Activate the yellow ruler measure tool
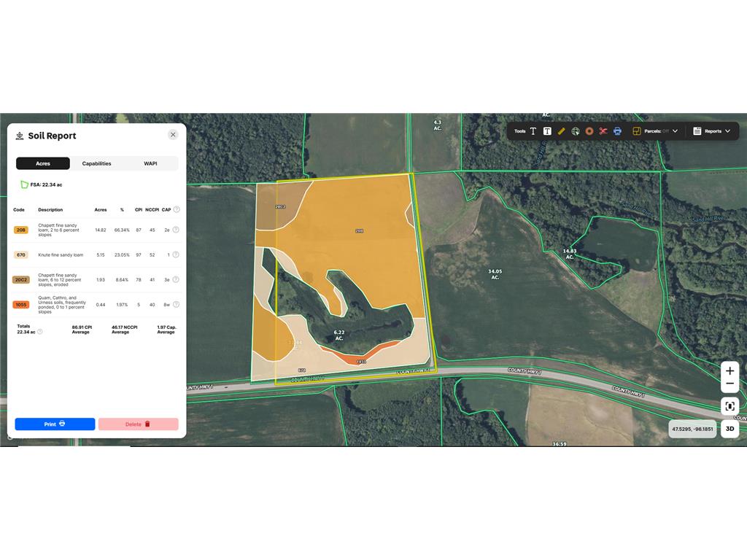The height and width of the screenshot is (560, 747). coord(561,131)
